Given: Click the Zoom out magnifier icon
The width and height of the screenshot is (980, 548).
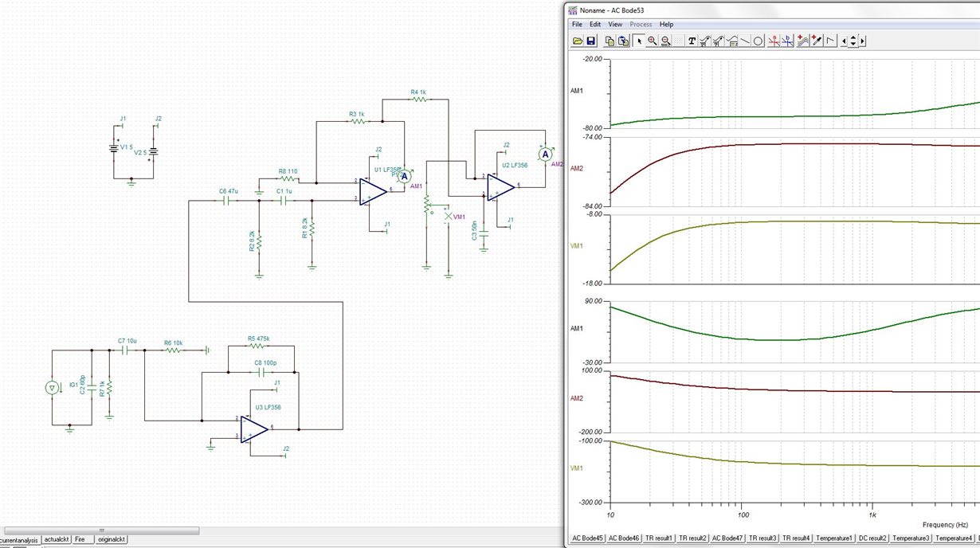Looking at the screenshot, I should (666, 41).
